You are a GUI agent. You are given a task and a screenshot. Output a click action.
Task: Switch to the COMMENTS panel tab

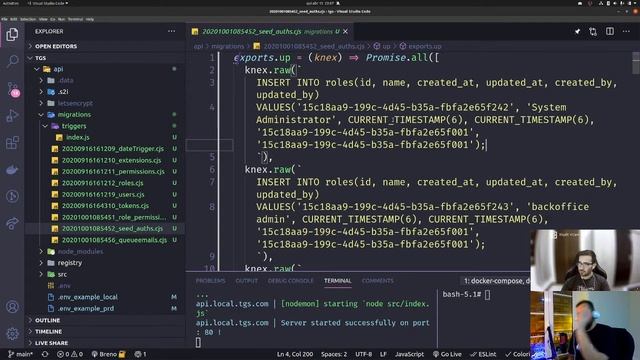378,281
